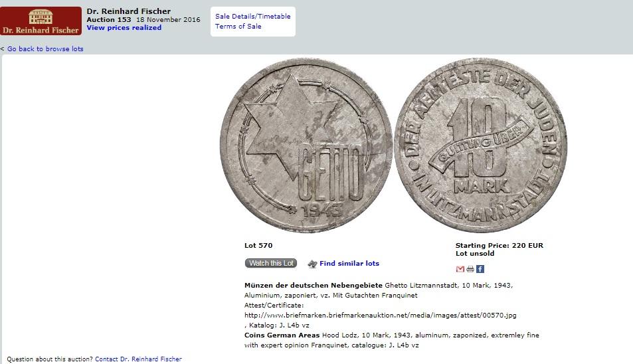The image size is (633, 364).
Task: Click Find similar lots link
Action: tap(349, 264)
